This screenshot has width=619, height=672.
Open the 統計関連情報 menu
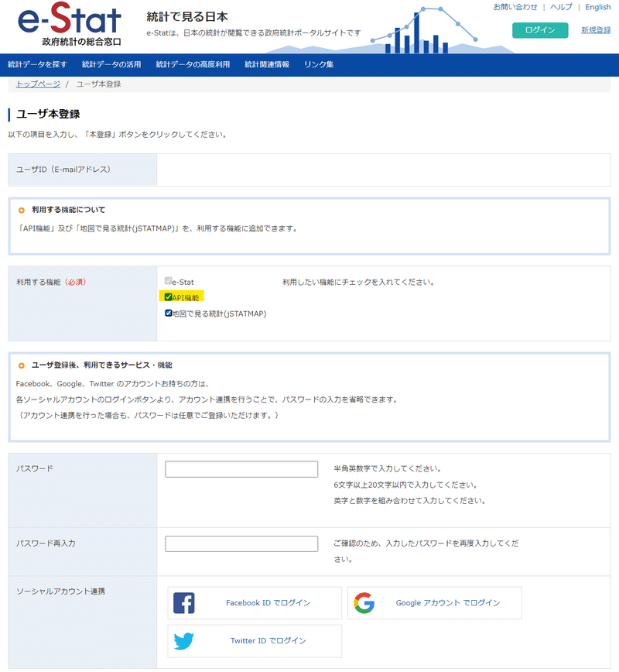click(265, 66)
